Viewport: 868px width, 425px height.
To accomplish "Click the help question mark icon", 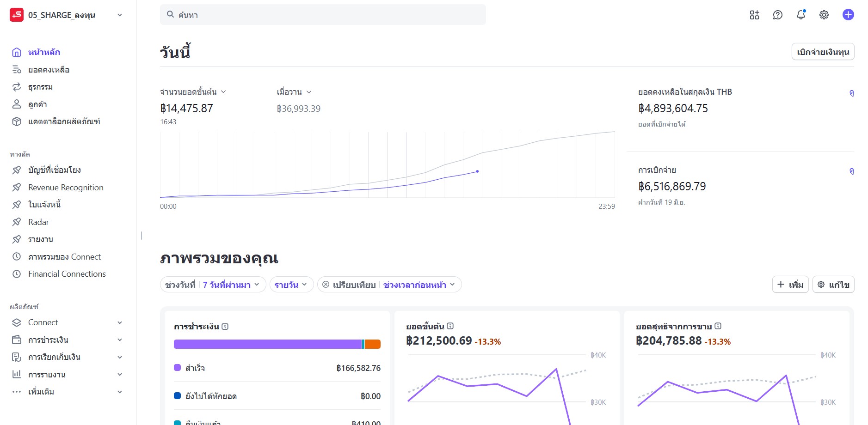I will [777, 15].
